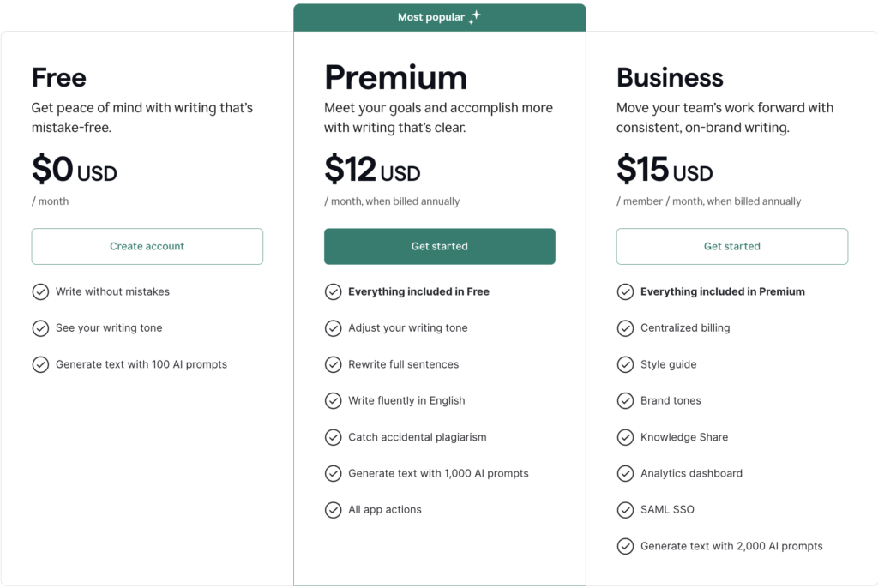Click the checkmark beside "Everything included in Free"

coord(334,291)
